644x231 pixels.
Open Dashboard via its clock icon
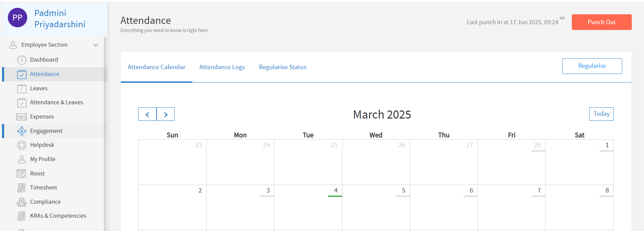22,60
